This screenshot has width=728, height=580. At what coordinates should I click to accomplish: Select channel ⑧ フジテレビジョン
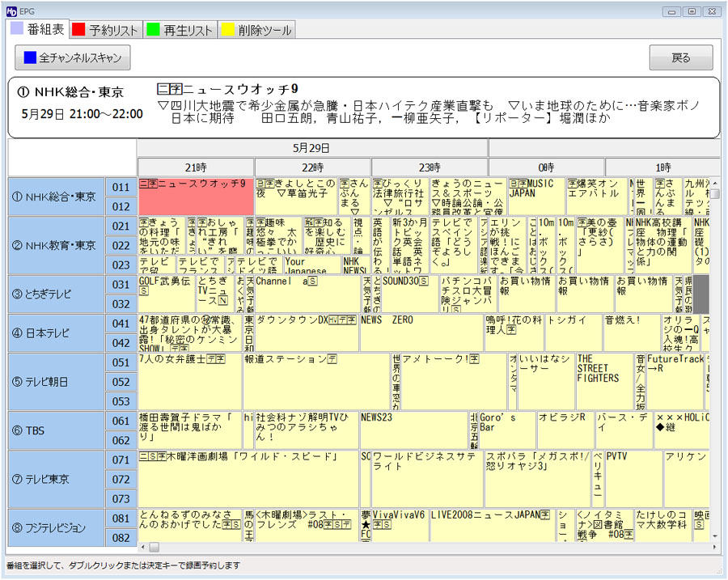(56, 528)
